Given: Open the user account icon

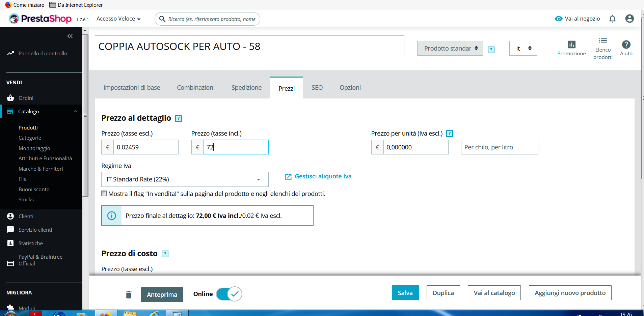Looking at the screenshot, I should (x=629, y=19).
